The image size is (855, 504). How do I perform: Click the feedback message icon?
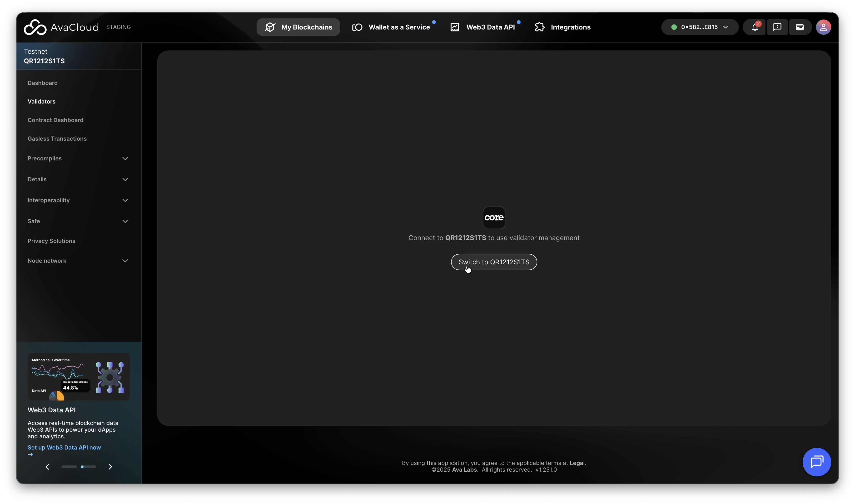(777, 27)
